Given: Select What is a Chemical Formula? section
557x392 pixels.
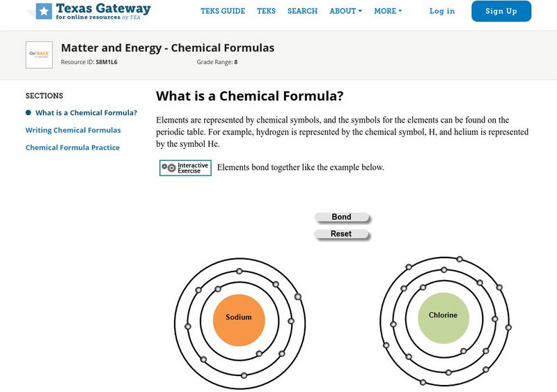Looking at the screenshot, I should pos(86,113).
